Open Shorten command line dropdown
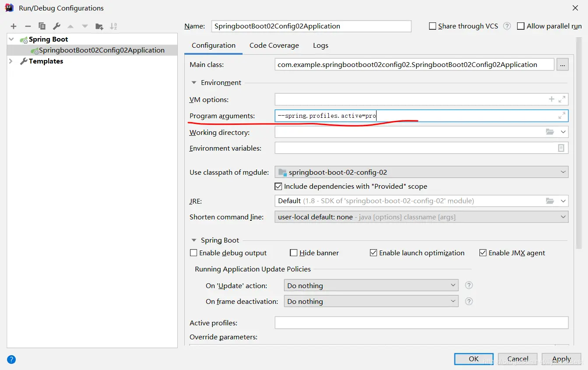The width and height of the screenshot is (588, 370). 421,217
